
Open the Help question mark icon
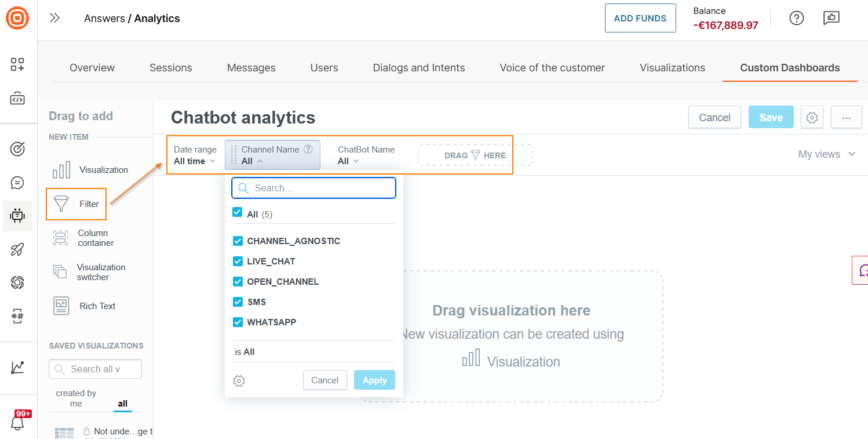point(797,18)
